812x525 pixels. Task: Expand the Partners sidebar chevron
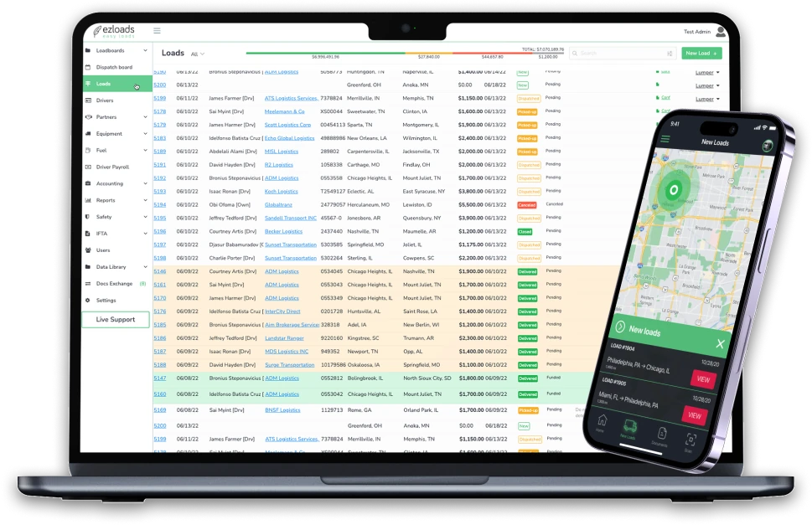(x=145, y=117)
